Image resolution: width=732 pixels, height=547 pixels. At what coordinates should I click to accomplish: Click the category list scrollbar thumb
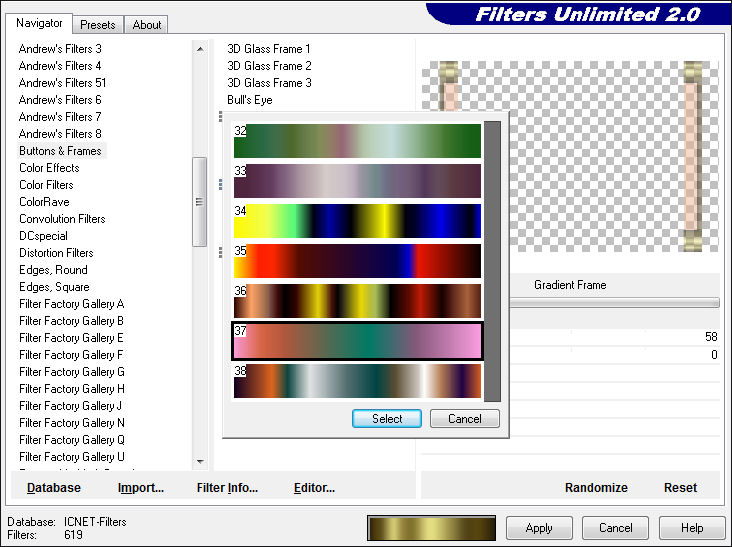199,202
